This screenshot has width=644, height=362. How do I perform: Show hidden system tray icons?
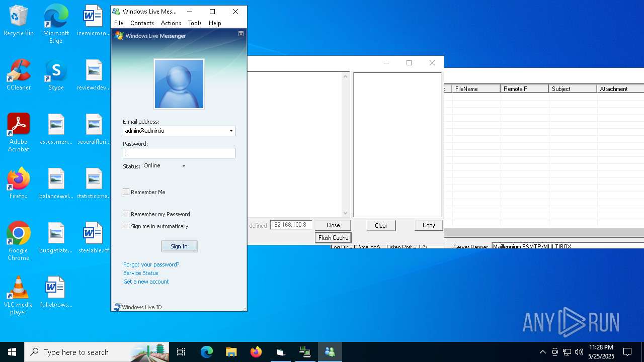(542, 352)
